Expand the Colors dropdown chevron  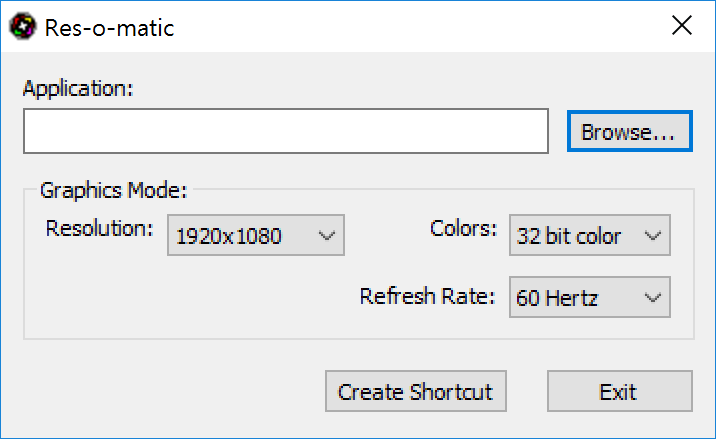[653, 236]
